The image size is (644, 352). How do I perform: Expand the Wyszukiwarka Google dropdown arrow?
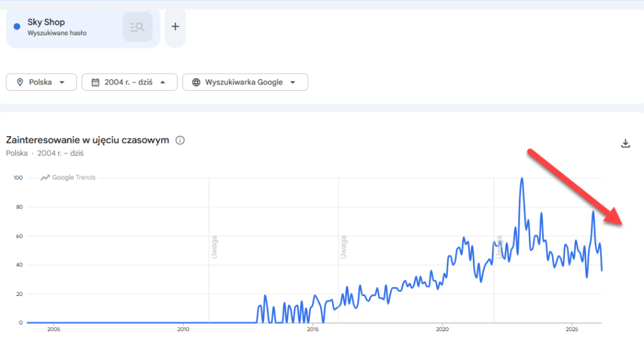(x=292, y=82)
